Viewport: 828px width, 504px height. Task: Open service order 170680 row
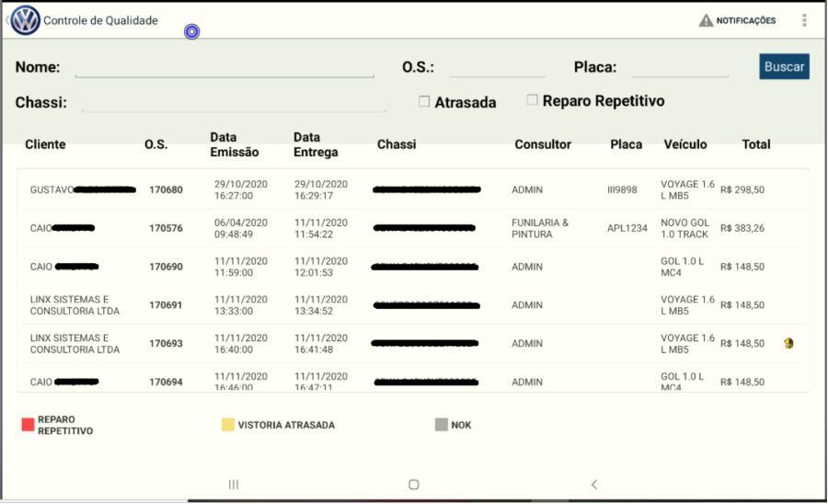coord(413,189)
